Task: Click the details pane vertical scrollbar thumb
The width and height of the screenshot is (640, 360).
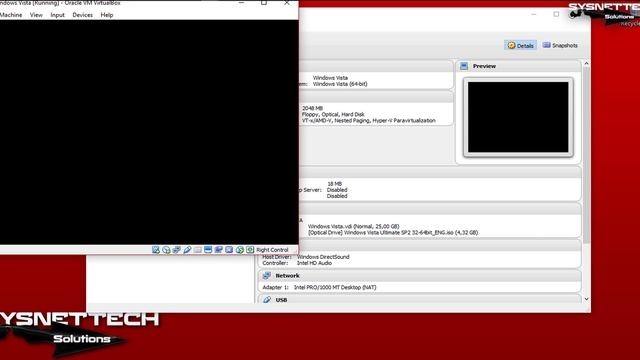Action: pos(586,155)
